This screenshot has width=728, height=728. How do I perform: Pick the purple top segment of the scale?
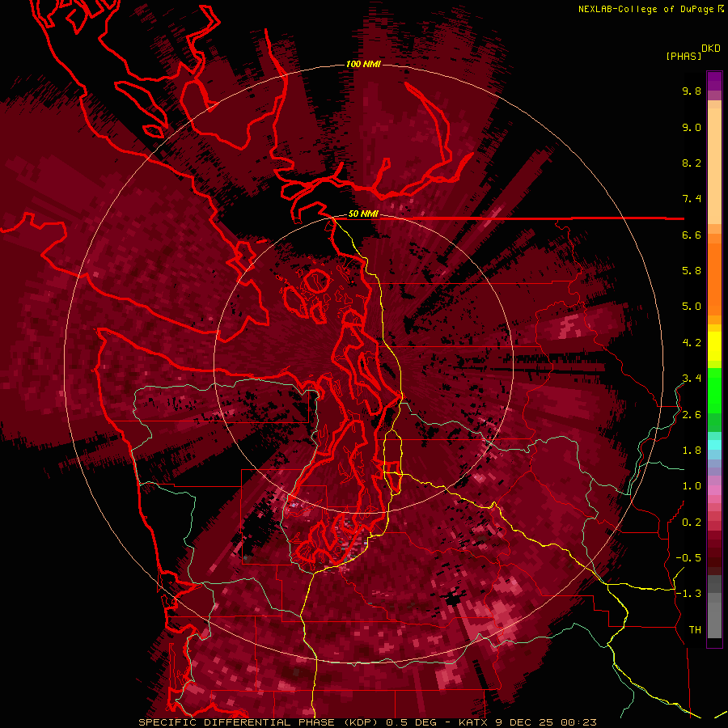tap(714, 81)
